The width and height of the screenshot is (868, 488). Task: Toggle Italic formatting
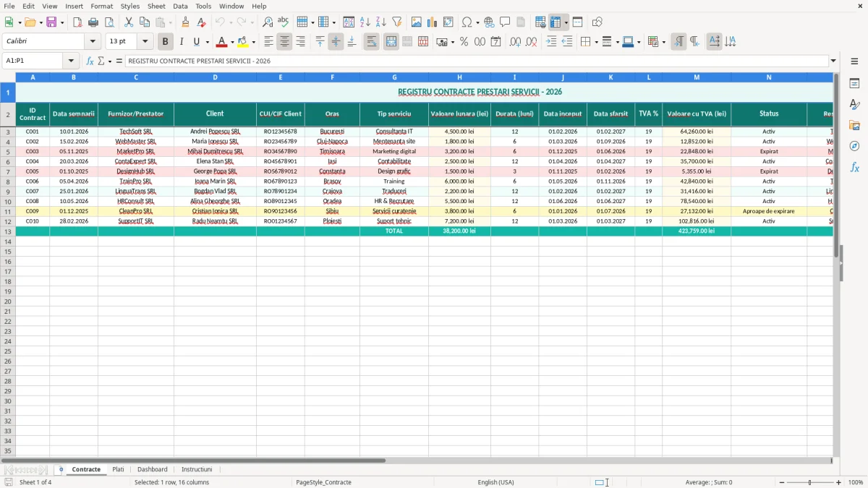[x=182, y=42]
